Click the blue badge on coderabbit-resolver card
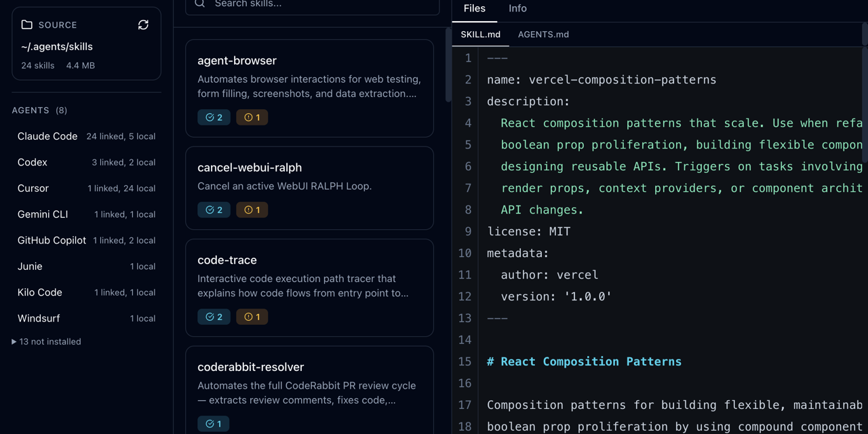 tap(214, 424)
